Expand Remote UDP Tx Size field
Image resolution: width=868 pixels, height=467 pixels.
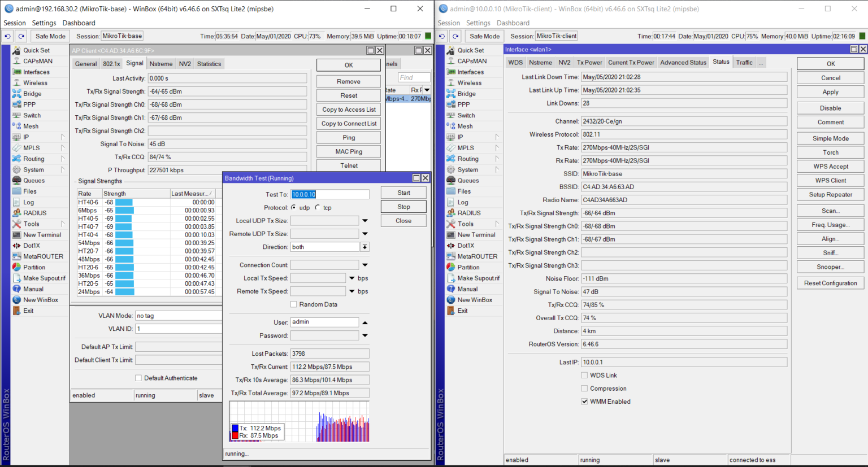[365, 234]
